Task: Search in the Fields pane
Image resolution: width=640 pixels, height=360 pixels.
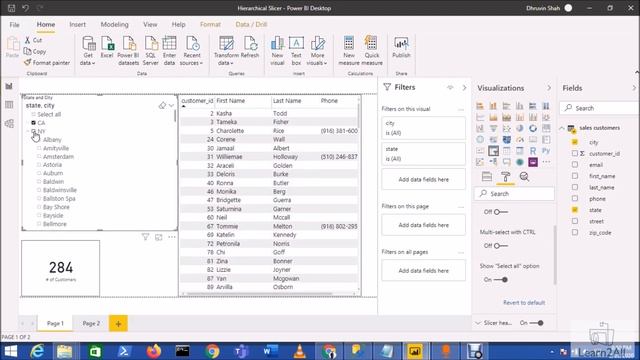Action: (599, 108)
